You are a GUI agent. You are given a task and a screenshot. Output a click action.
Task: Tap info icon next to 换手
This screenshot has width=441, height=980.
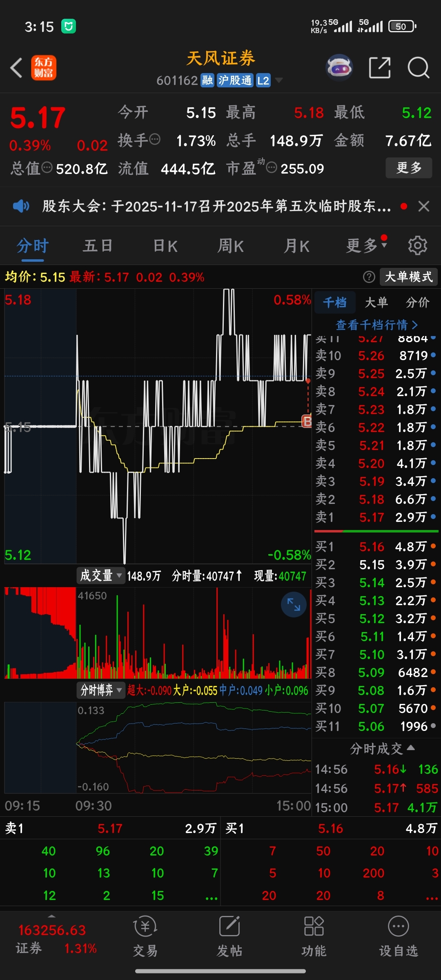(x=155, y=140)
